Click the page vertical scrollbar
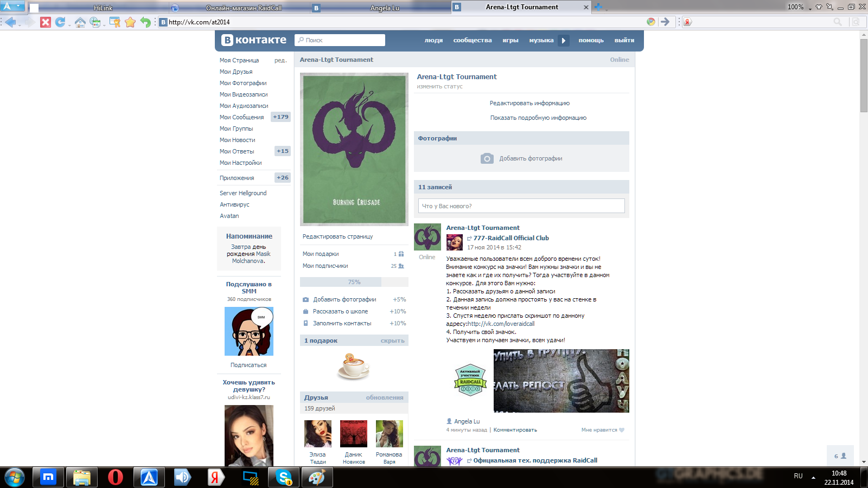The image size is (868, 488). pyautogui.click(x=864, y=76)
